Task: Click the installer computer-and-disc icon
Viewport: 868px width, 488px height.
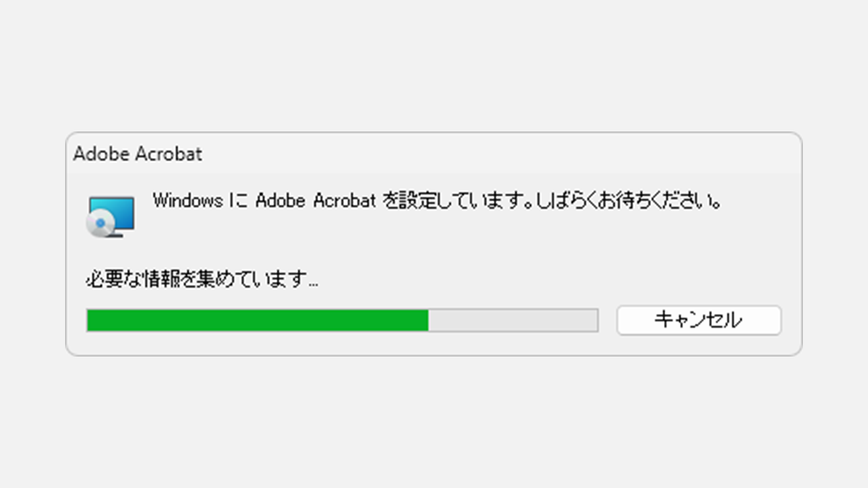Action: click(111, 216)
